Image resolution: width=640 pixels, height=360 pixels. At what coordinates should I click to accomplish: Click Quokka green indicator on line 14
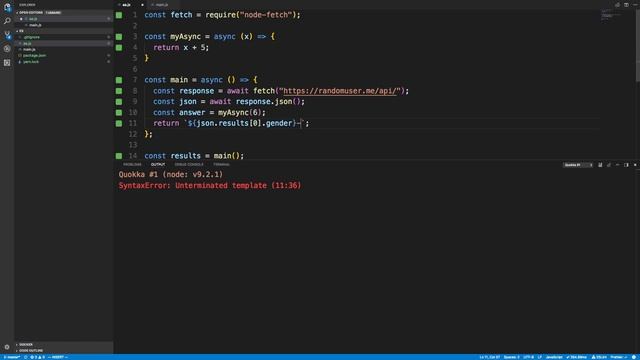(119, 156)
